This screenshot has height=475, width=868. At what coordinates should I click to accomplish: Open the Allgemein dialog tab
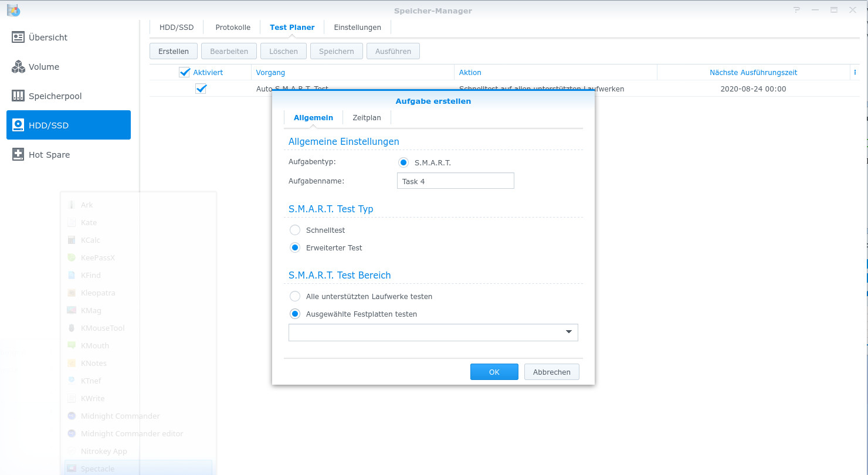tap(313, 118)
